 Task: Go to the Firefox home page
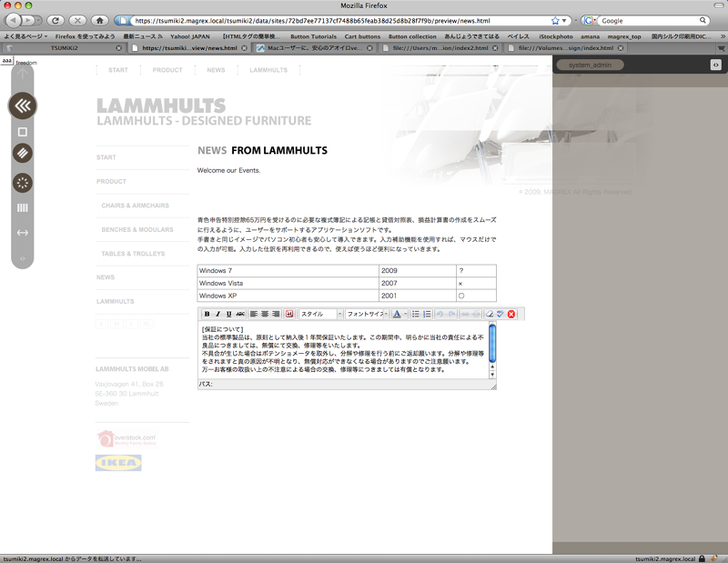[x=99, y=20]
